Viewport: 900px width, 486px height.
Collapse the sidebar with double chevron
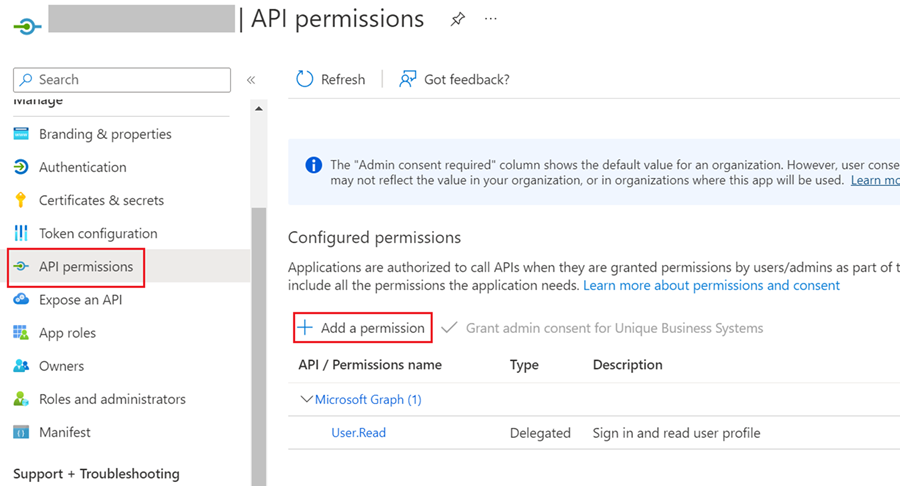click(x=251, y=80)
